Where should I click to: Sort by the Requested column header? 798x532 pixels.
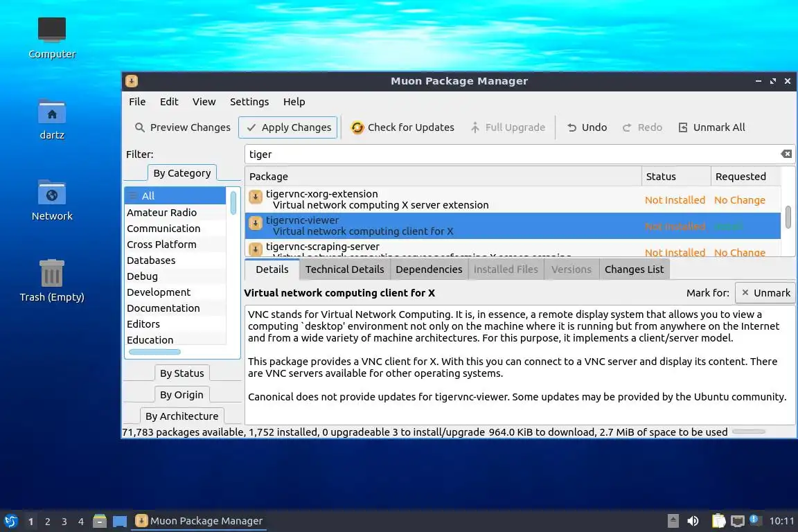pos(745,177)
